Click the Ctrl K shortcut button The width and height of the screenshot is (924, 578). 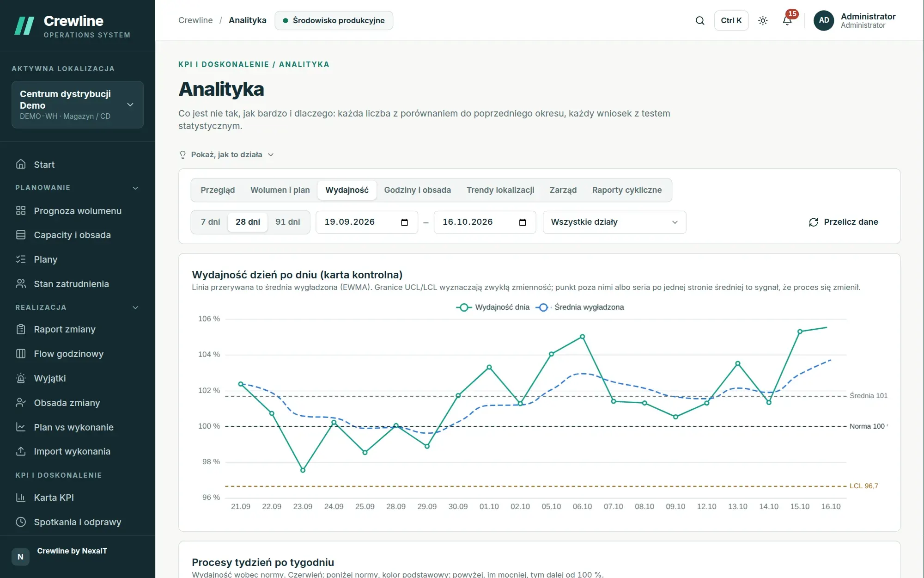(x=731, y=20)
